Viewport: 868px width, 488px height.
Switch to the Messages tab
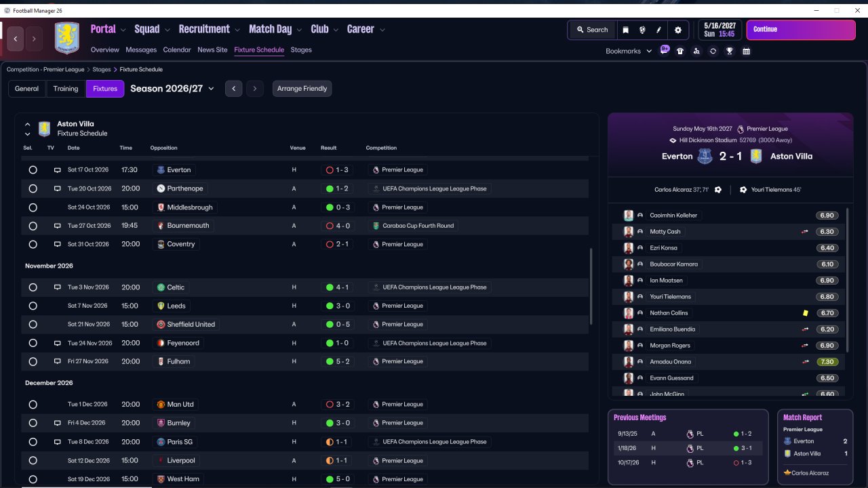click(141, 50)
